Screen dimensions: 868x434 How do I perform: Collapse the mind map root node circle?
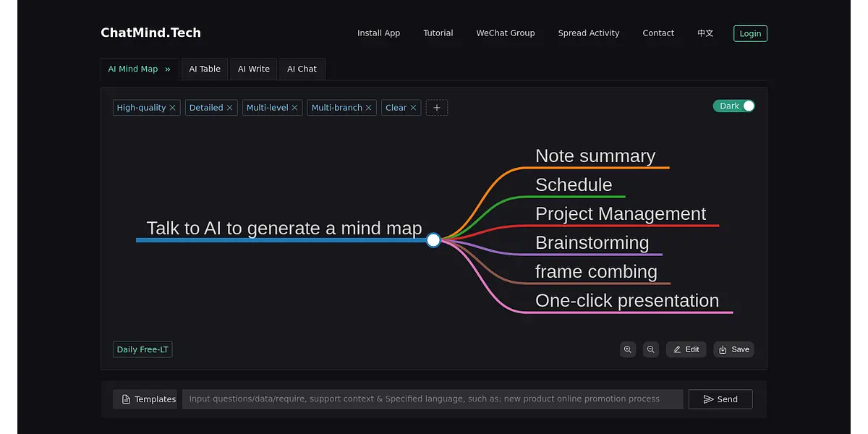pyautogui.click(x=433, y=240)
